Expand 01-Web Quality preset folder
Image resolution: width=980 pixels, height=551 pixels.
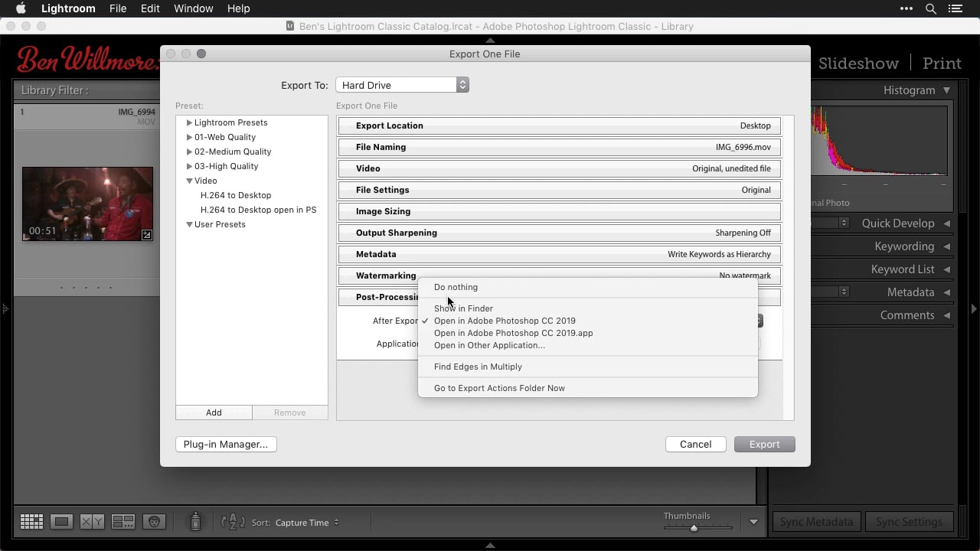189,137
